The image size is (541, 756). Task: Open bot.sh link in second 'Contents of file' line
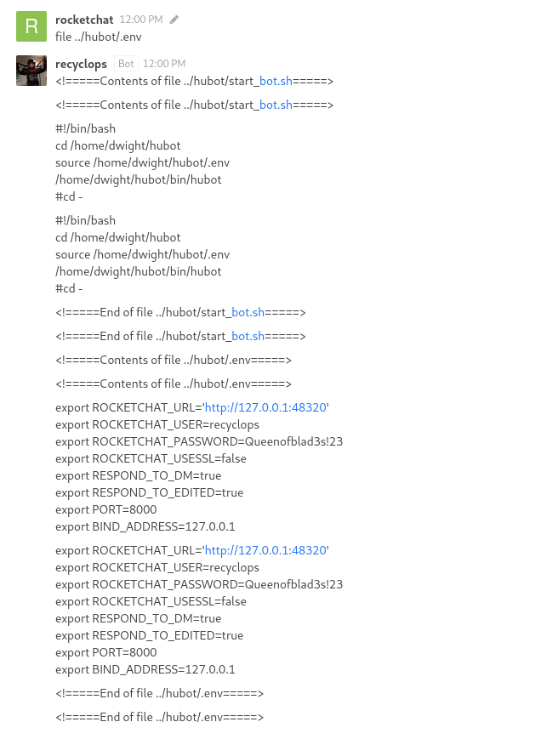click(x=276, y=105)
